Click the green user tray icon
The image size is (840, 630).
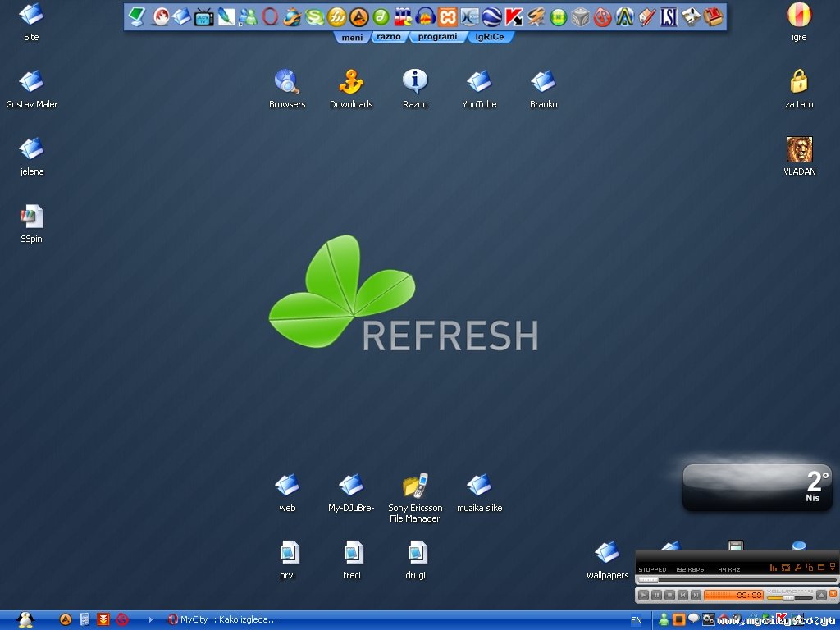pos(664,620)
